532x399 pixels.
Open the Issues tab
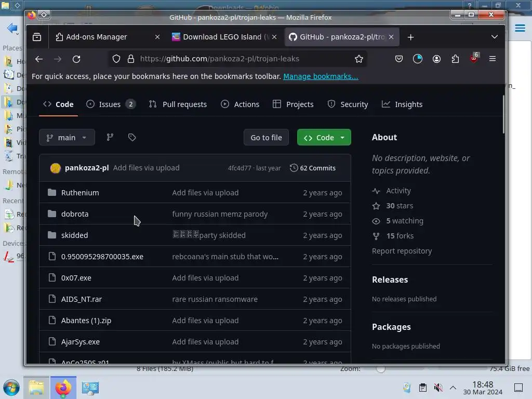coord(111,104)
